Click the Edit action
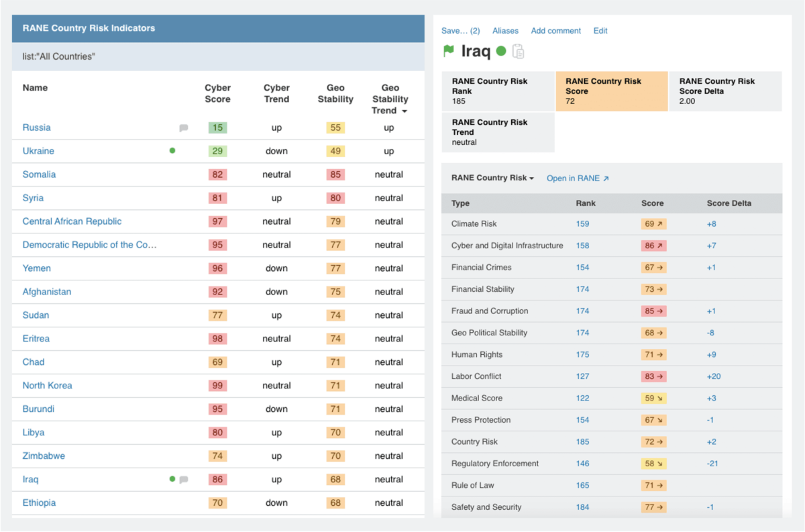 tap(600, 31)
